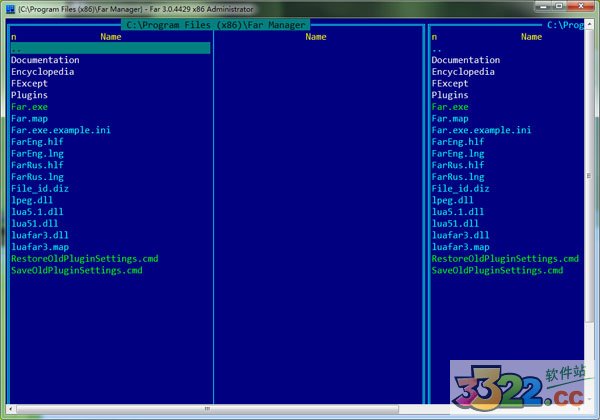Select lpeg.dll in right panel

[x=452, y=200]
